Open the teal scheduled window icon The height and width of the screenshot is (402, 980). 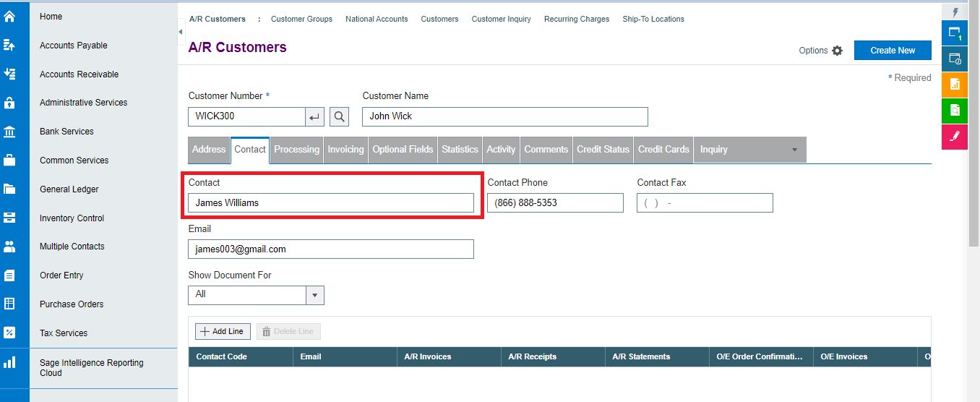coord(955,59)
